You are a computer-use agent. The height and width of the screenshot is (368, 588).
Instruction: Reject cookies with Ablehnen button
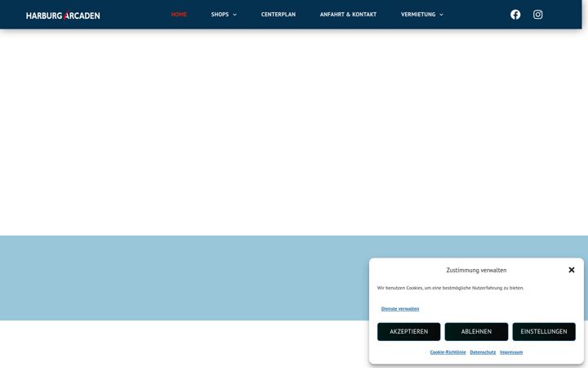point(476,331)
